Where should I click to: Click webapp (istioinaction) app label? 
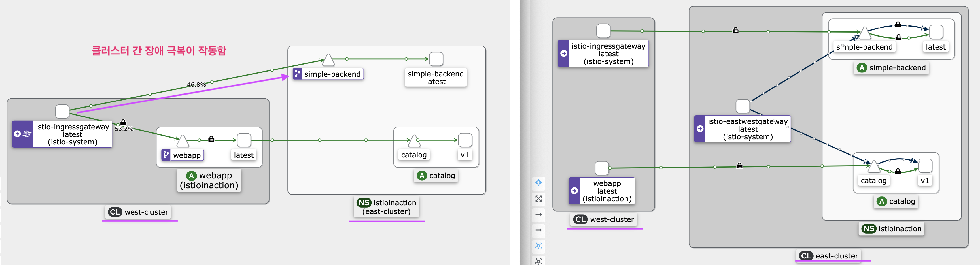coord(209,180)
